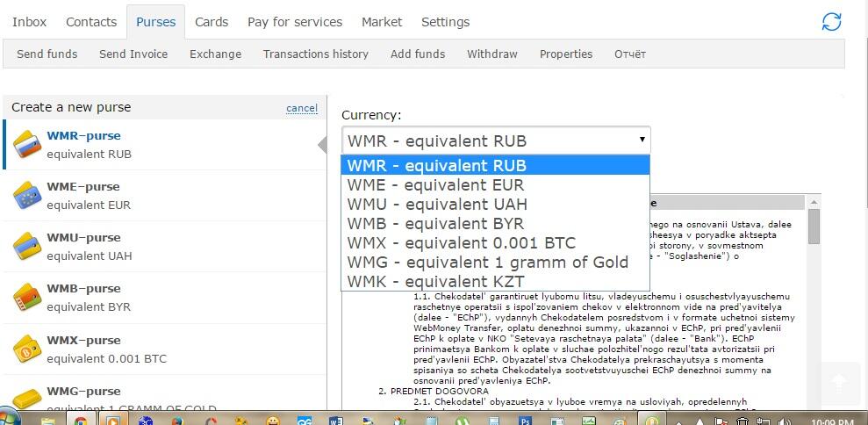The height and width of the screenshot is (425, 868).
Task: Open the Settings tab
Action: pyautogui.click(x=446, y=22)
